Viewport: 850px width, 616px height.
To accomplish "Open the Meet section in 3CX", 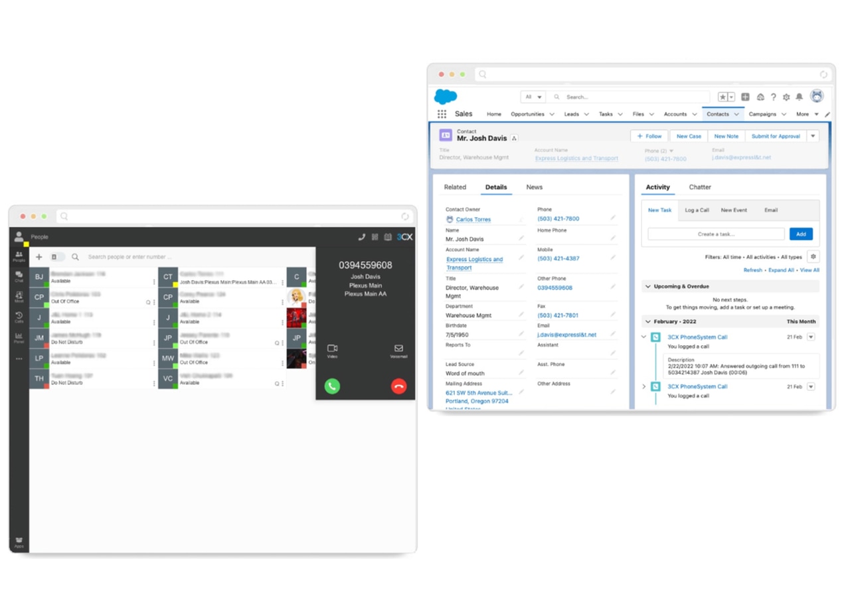I will pos(19,295).
